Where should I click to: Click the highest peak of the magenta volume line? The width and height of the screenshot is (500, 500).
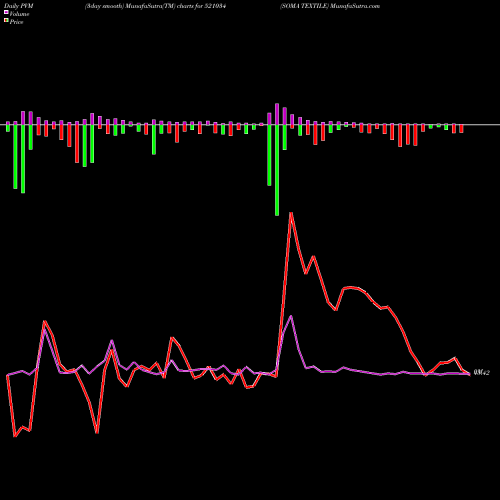[292, 316]
